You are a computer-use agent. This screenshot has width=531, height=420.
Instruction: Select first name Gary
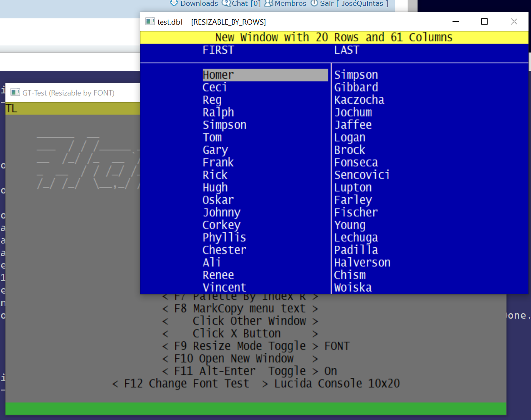[x=215, y=150]
